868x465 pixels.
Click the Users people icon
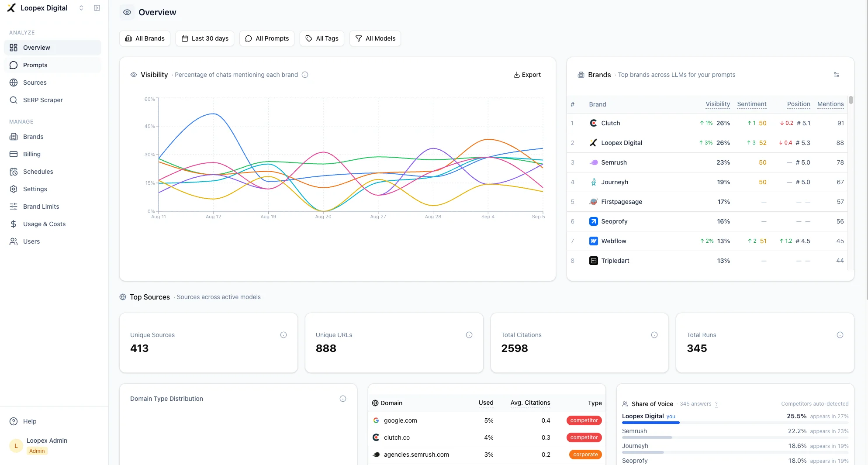click(x=14, y=241)
